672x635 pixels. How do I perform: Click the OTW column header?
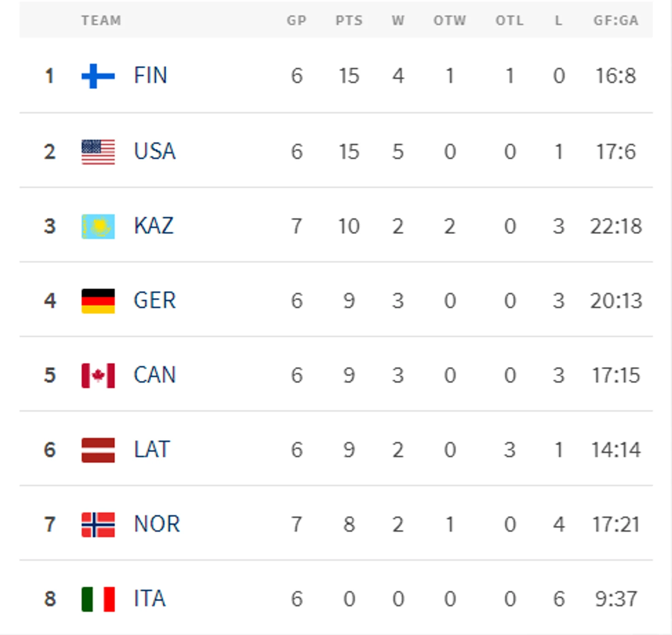(x=450, y=21)
